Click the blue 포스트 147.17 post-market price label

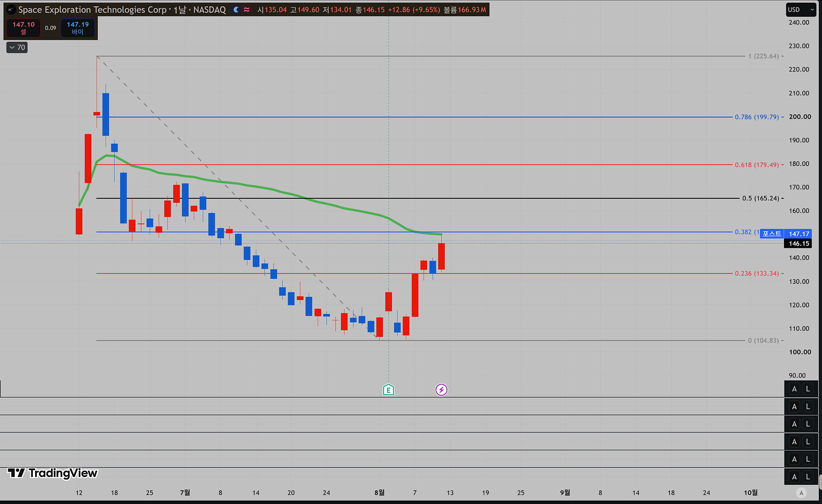coord(786,234)
